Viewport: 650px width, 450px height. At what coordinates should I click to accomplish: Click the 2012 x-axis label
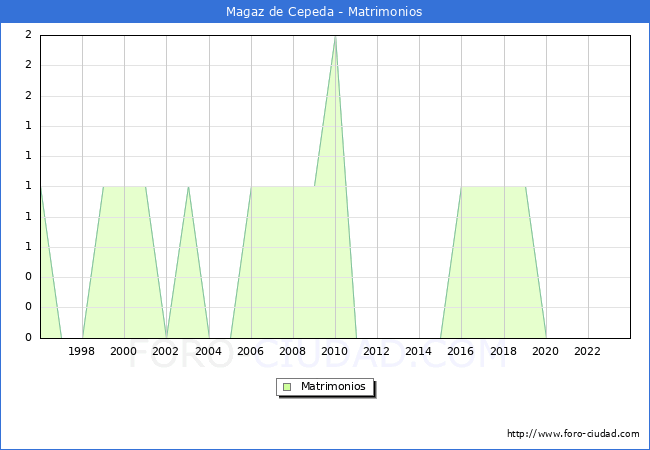click(x=377, y=351)
